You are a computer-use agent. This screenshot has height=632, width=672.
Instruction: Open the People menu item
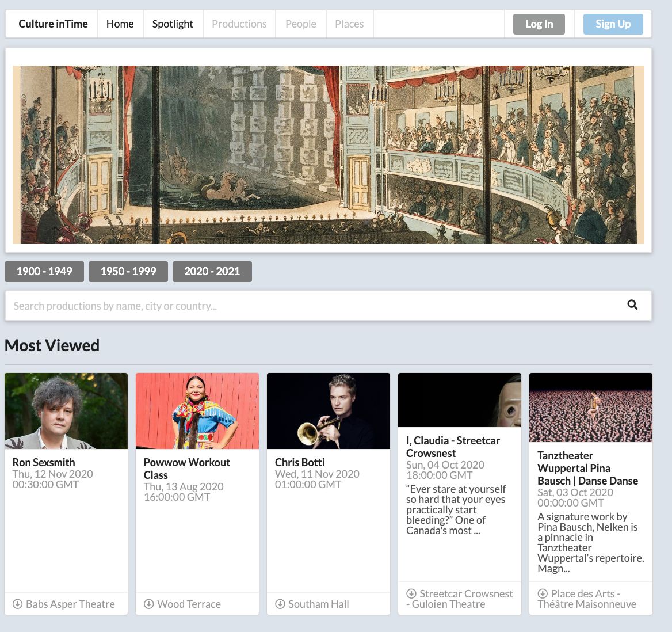(x=301, y=24)
